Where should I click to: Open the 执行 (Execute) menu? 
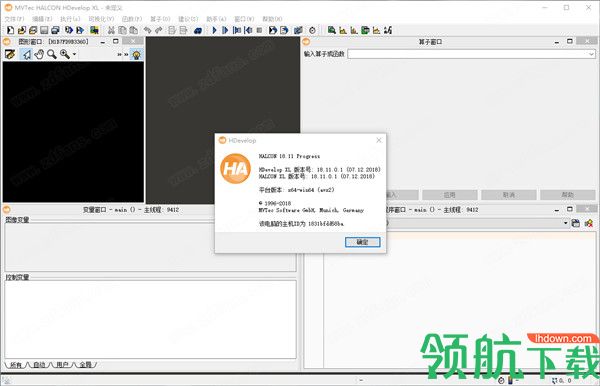70,19
